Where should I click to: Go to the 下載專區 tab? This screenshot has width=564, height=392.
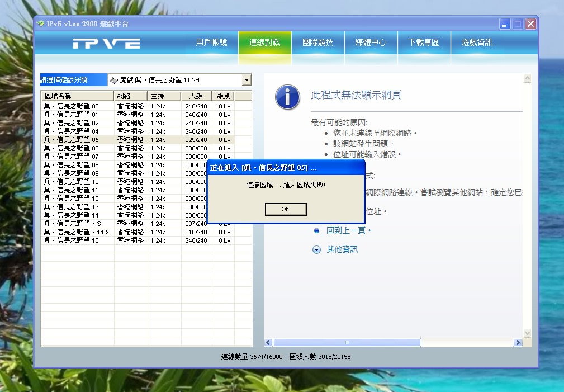pyautogui.click(x=424, y=42)
